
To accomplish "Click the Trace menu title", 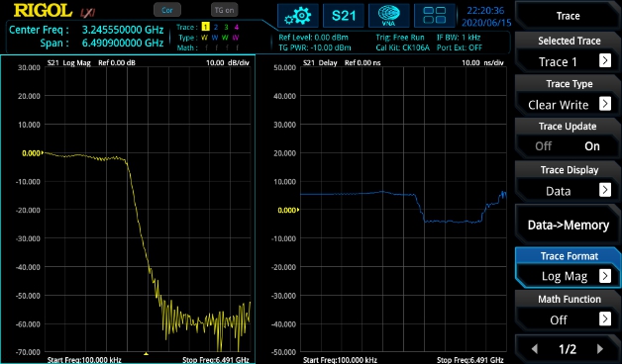I will (x=568, y=16).
